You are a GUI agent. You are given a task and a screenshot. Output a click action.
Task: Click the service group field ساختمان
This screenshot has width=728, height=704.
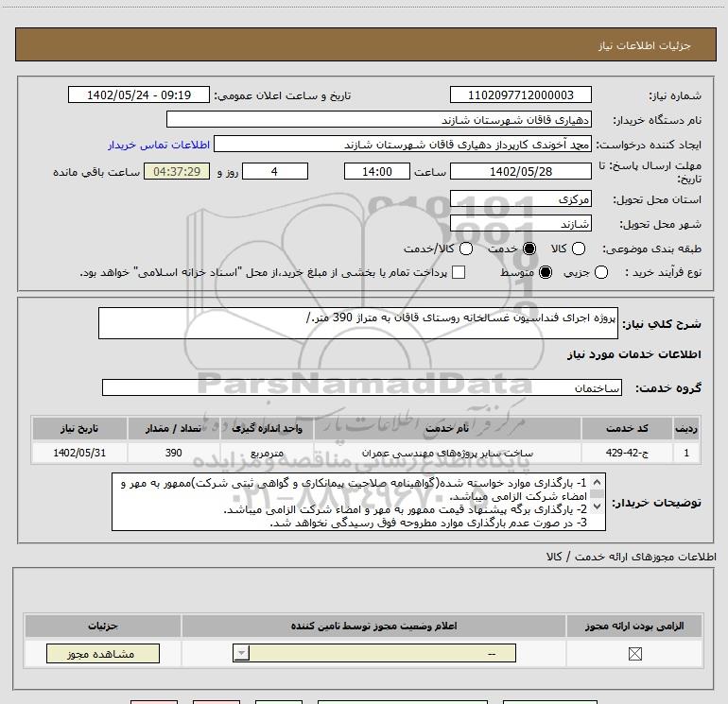coord(362,387)
